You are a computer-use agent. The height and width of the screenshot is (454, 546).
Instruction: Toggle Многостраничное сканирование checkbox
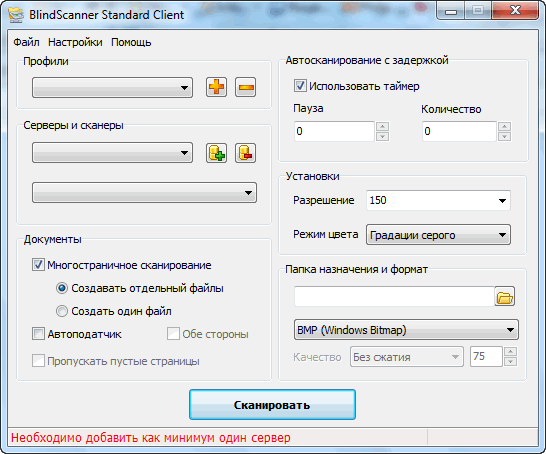(x=38, y=265)
